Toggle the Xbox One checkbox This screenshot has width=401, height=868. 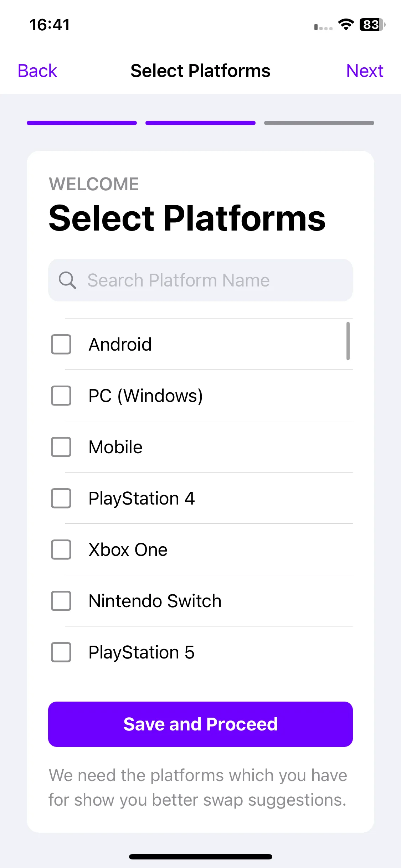click(61, 549)
